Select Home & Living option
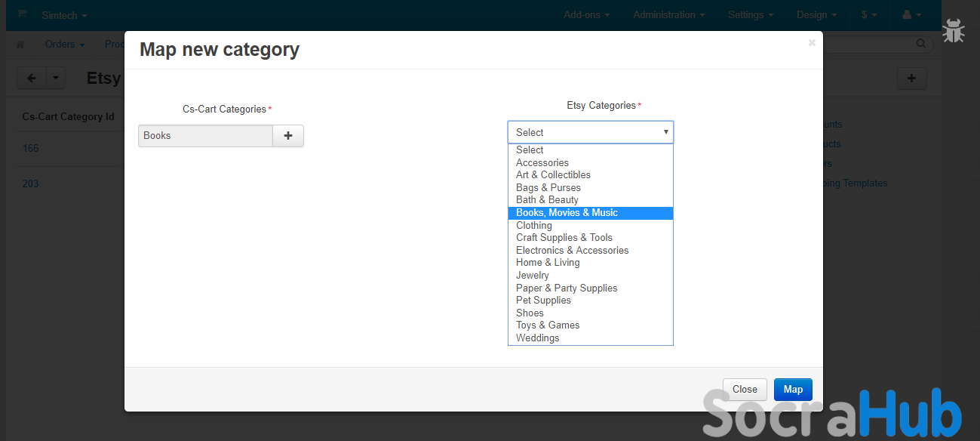980x441 pixels. pos(591,263)
